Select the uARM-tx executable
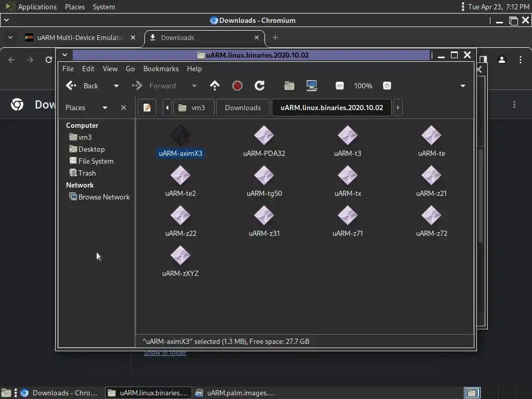The image size is (532, 399). coord(348,176)
